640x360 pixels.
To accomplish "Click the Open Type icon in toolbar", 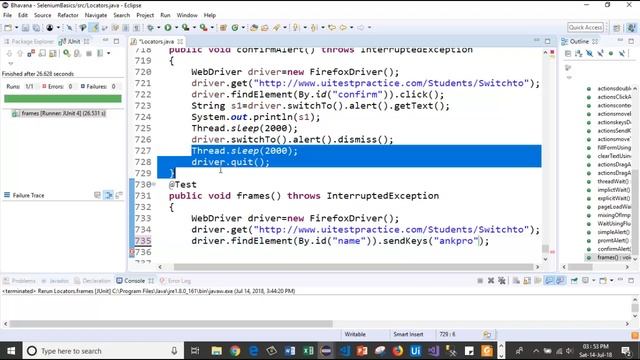I will pos(254,28).
